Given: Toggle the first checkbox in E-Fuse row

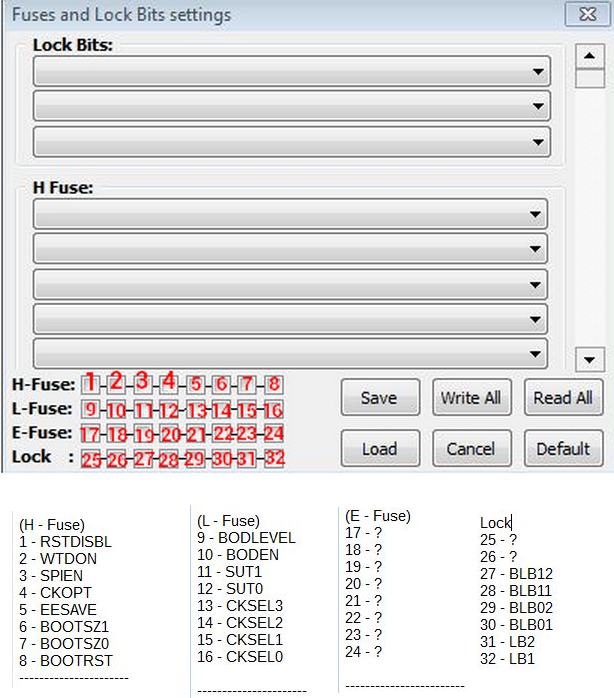Looking at the screenshot, I should coord(90,434).
